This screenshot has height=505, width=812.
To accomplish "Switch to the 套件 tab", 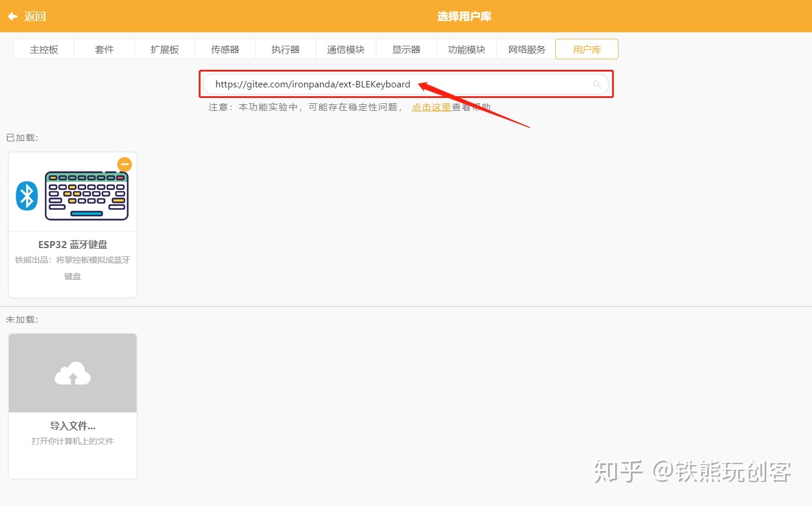I will [x=104, y=49].
